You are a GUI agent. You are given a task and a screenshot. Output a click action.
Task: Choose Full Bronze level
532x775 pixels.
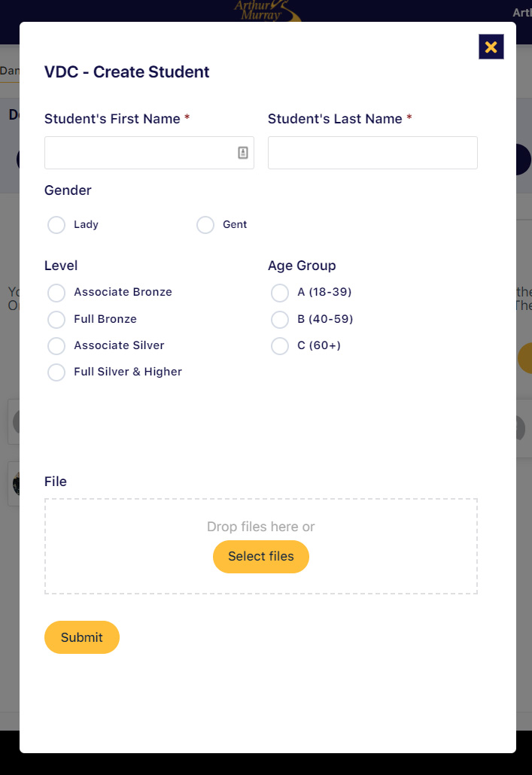click(56, 319)
